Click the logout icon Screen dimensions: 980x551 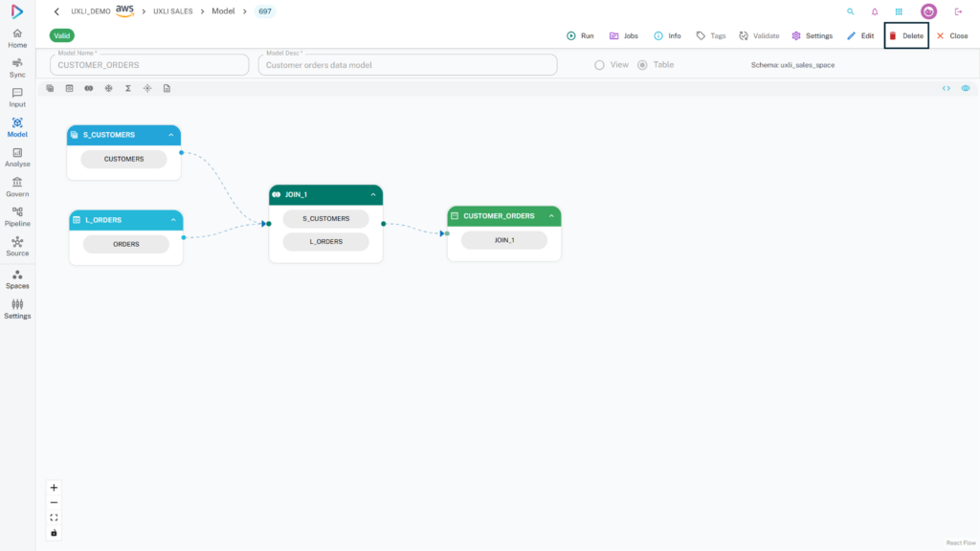tap(958, 11)
